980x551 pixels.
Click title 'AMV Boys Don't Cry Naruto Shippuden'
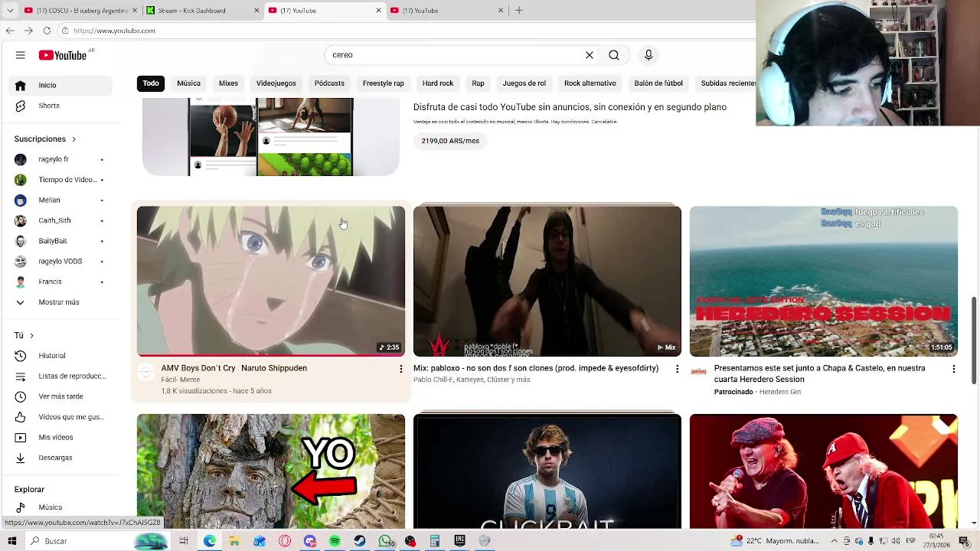(x=234, y=368)
